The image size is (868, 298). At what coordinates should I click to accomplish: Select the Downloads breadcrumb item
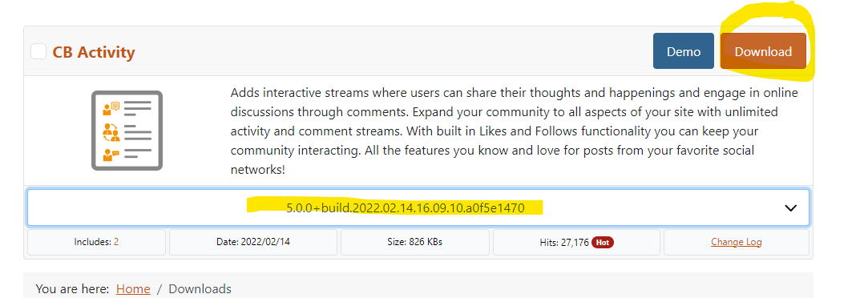pos(200,288)
